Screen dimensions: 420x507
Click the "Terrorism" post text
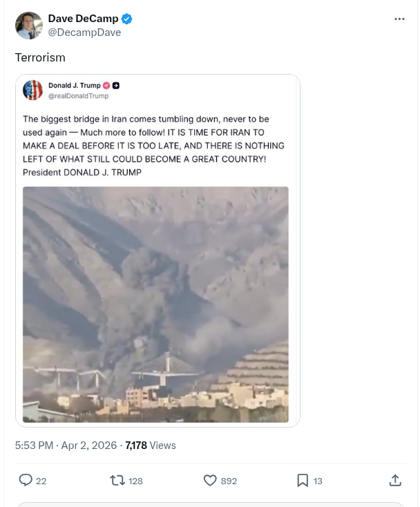(40, 57)
